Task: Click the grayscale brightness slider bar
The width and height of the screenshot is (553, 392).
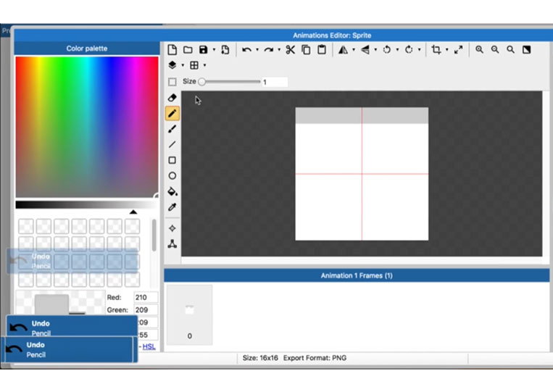Action: point(87,205)
